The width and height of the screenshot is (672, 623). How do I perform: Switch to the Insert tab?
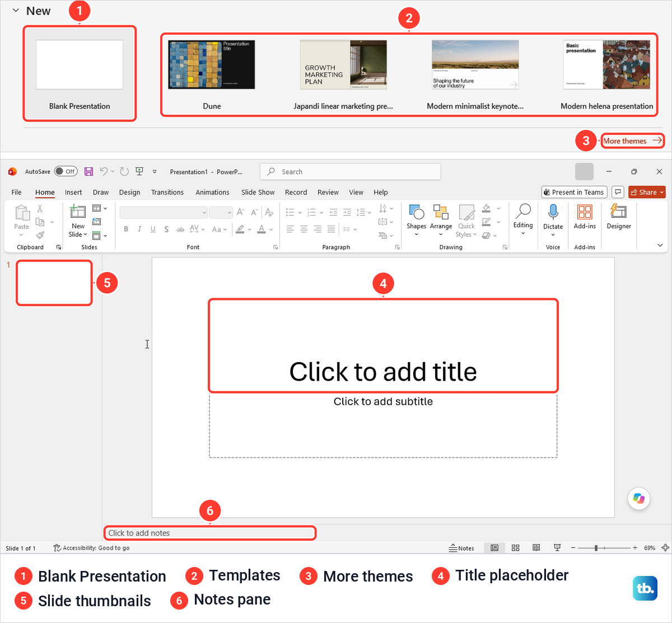coord(73,192)
